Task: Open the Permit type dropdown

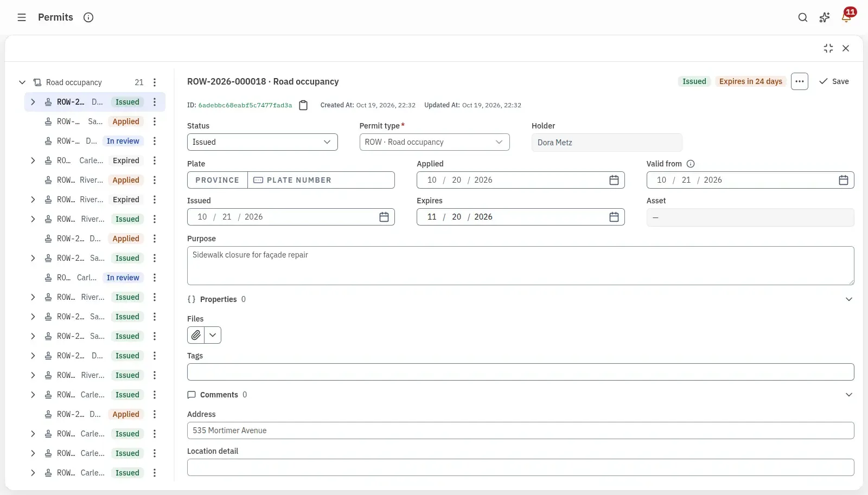Action: 435,142
